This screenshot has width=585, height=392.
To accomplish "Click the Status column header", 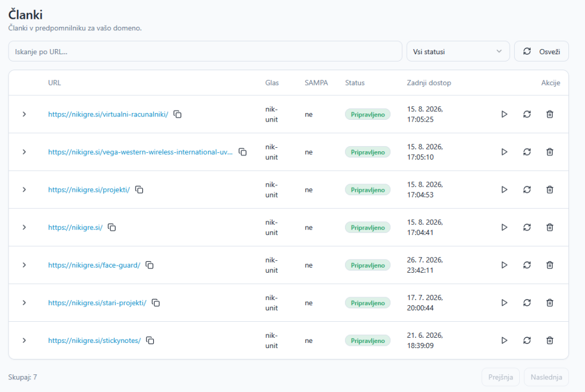I will pyautogui.click(x=355, y=83).
